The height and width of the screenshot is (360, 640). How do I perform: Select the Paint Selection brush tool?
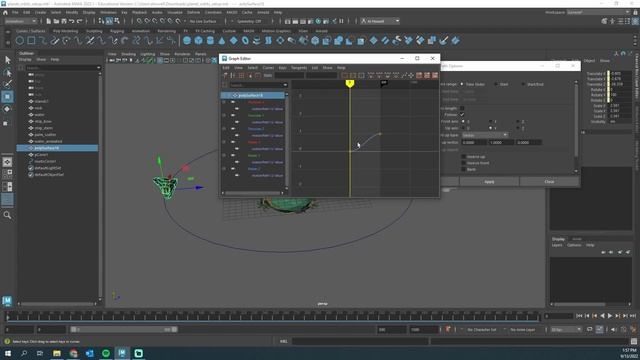[x=7, y=84]
